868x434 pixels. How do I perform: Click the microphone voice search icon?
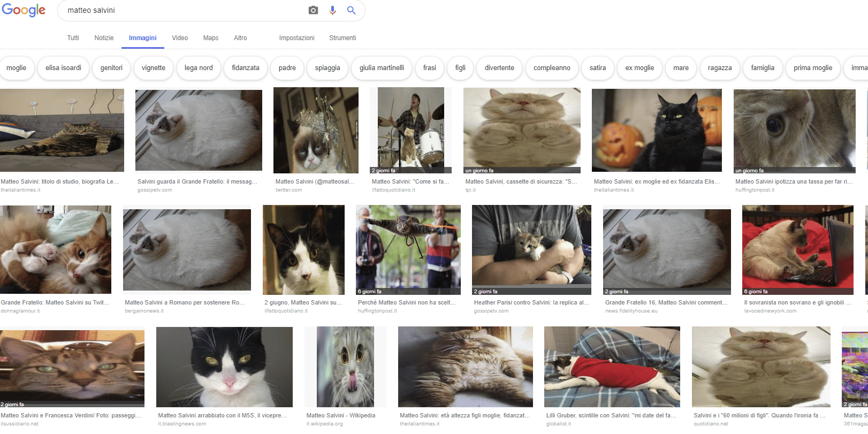tap(332, 10)
